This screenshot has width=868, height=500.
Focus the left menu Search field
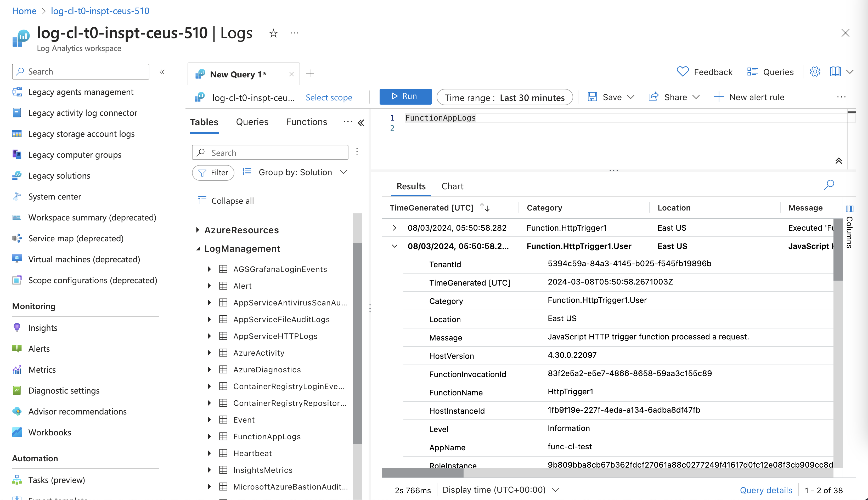click(x=80, y=71)
